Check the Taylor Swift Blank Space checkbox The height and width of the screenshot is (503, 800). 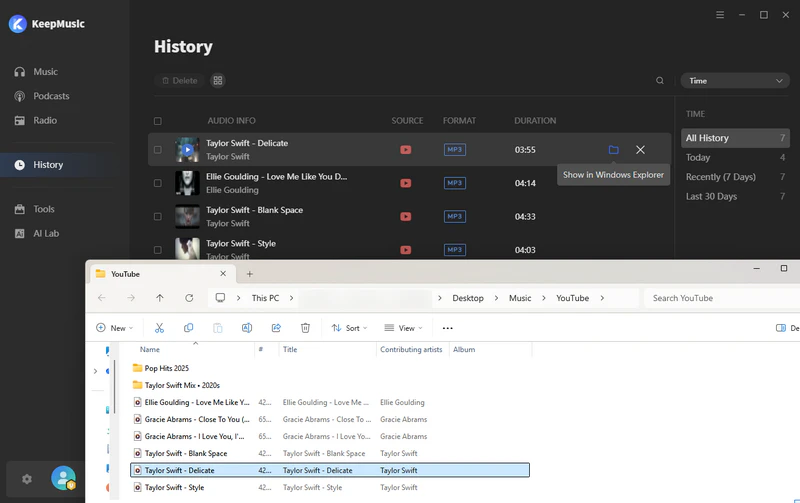[x=158, y=216]
